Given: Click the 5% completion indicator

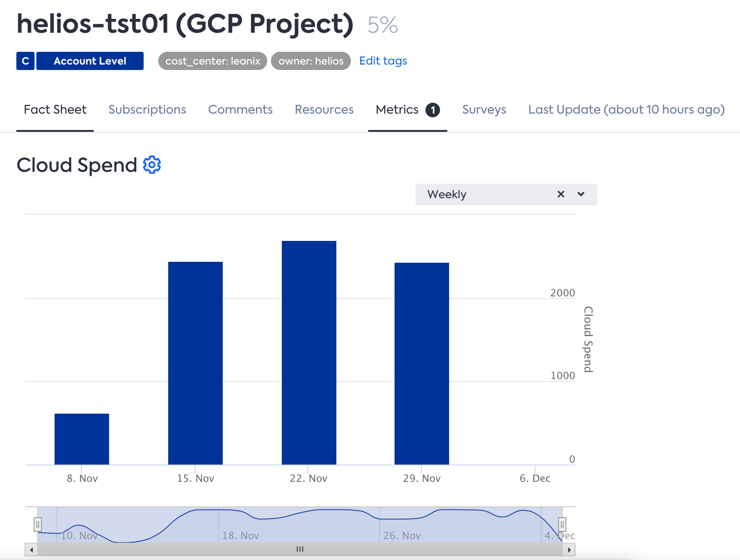Looking at the screenshot, I should click(383, 25).
